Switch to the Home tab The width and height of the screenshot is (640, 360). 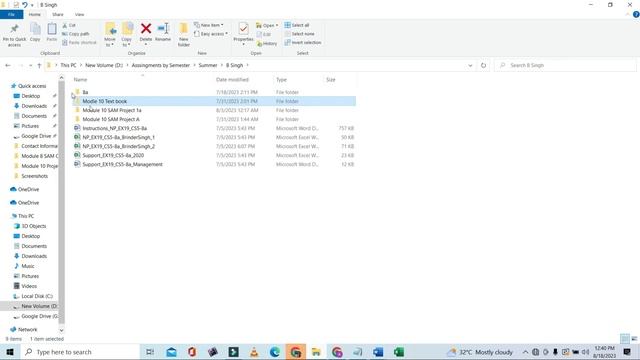[35, 14]
